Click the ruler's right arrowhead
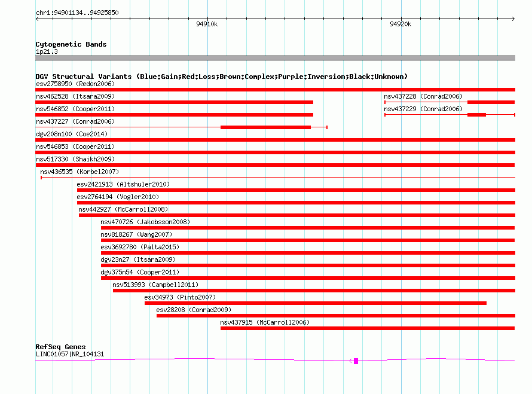Image resolution: width=532 pixels, height=394 pixels. [x=513, y=19]
